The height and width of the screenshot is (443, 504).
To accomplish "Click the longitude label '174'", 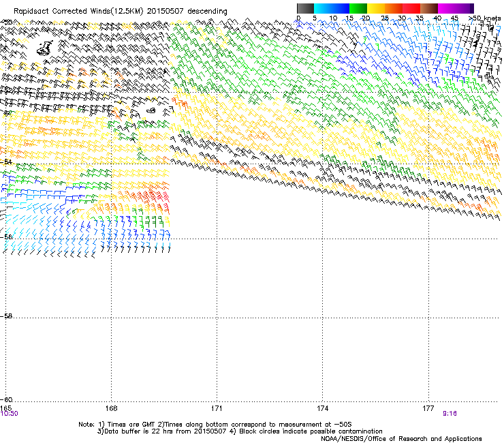I will [x=322, y=408].
